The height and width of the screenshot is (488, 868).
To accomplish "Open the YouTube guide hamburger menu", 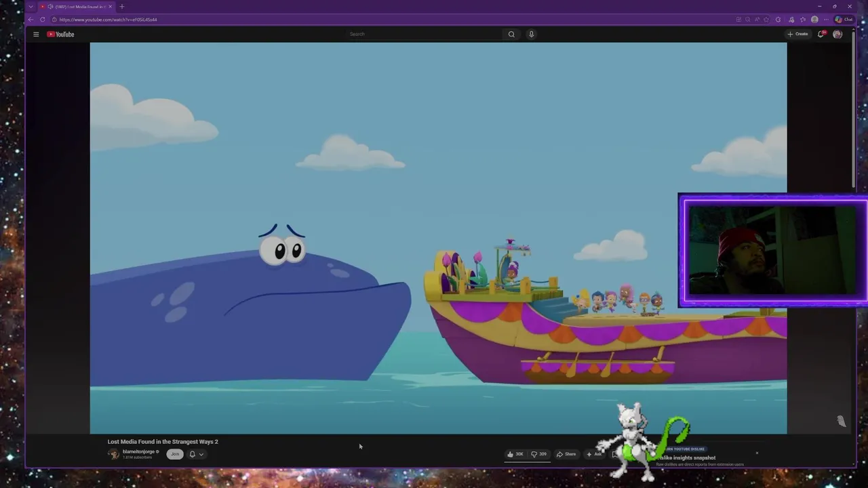I will point(36,34).
